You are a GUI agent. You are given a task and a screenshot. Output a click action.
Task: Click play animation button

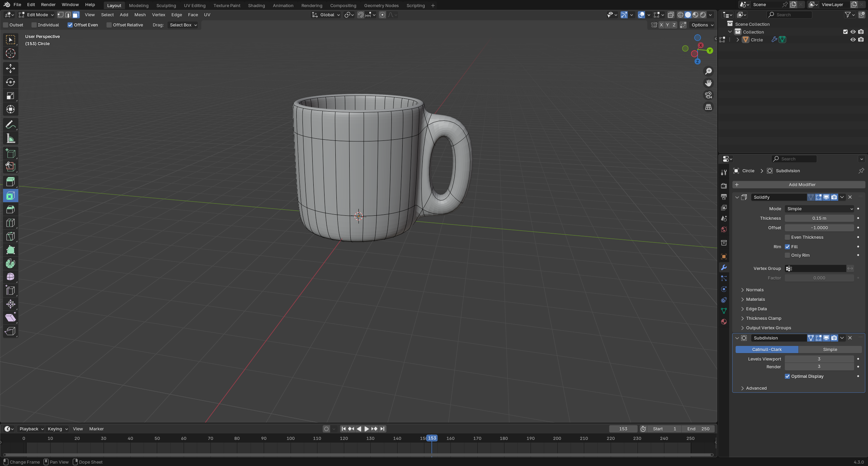tap(367, 429)
